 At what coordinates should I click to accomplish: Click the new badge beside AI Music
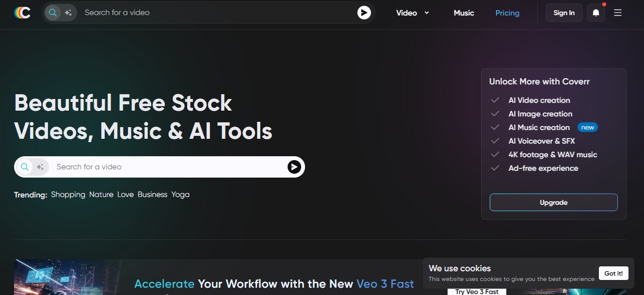(588, 128)
